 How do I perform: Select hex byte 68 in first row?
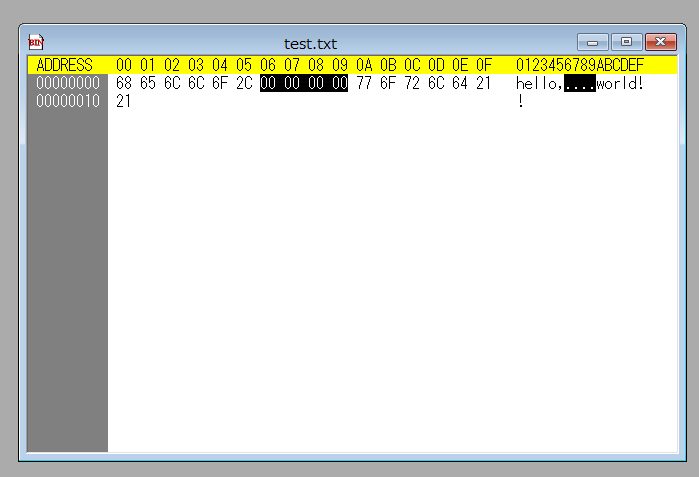123,83
